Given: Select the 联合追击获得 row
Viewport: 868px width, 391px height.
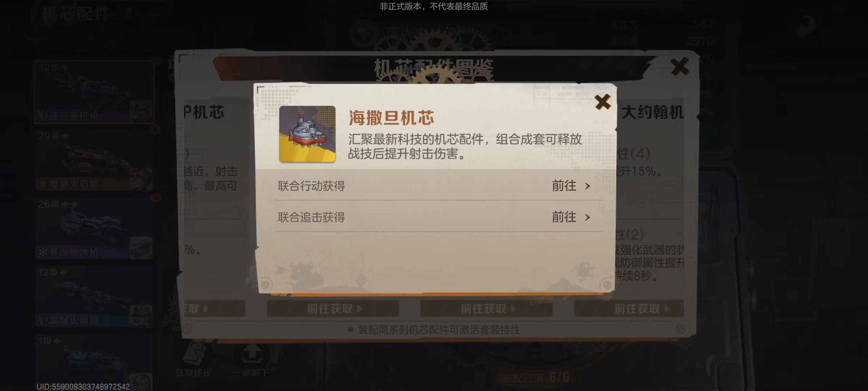Looking at the screenshot, I should pos(439,217).
